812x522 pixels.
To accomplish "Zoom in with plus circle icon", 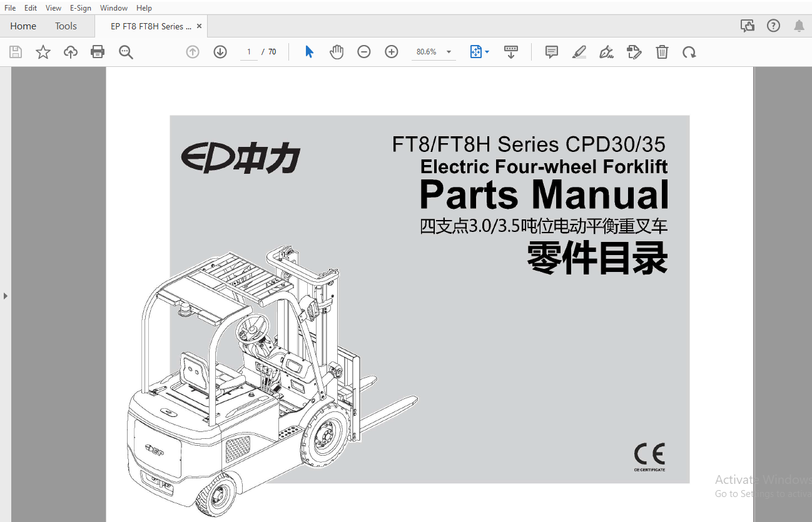I will (x=392, y=52).
